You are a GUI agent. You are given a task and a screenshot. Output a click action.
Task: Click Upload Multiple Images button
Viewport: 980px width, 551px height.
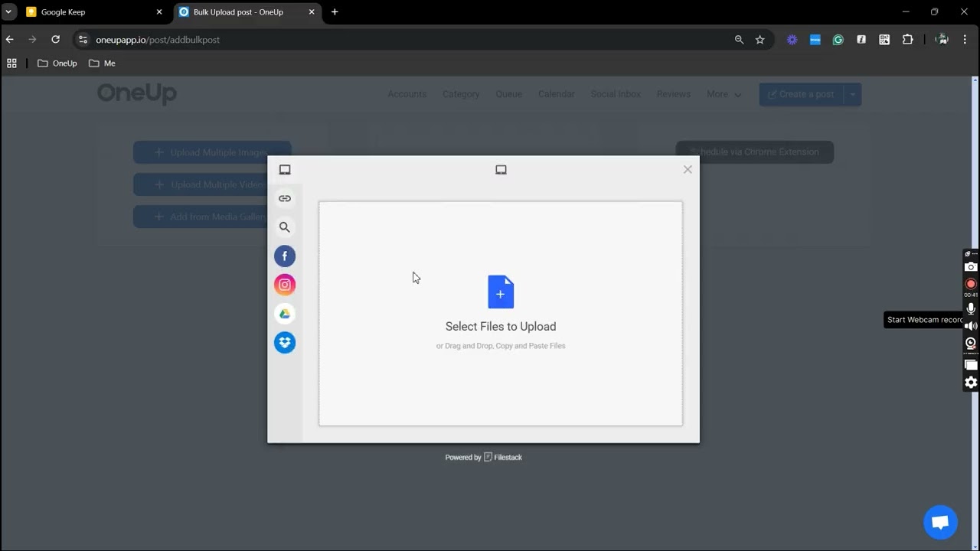click(212, 152)
